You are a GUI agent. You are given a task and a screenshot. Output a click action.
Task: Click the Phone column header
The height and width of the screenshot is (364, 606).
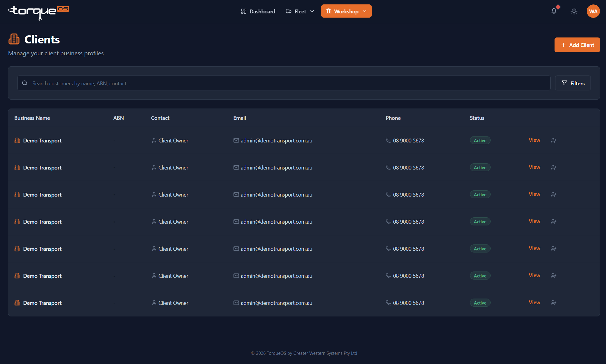(x=393, y=118)
